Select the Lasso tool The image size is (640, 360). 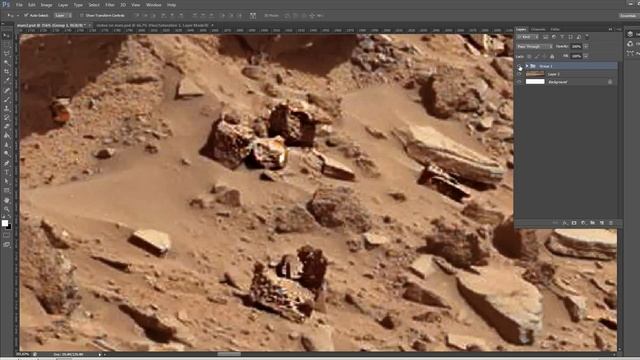[x=7, y=53]
